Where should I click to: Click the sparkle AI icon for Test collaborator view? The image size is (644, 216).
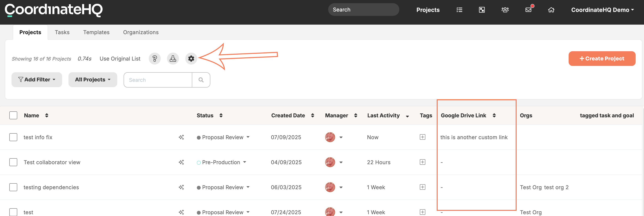click(x=181, y=162)
